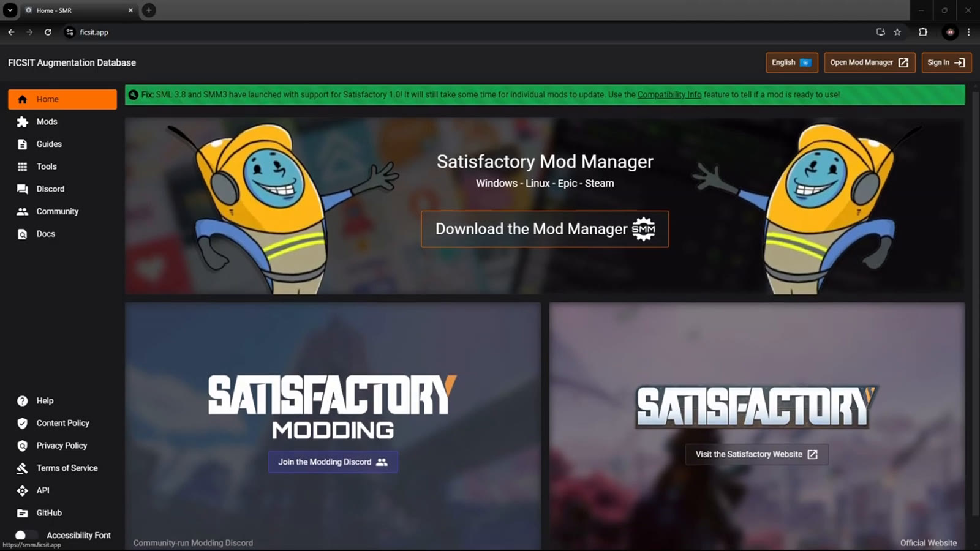
Task: Open the Chrome three-dot menu
Action: pos(968,32)
